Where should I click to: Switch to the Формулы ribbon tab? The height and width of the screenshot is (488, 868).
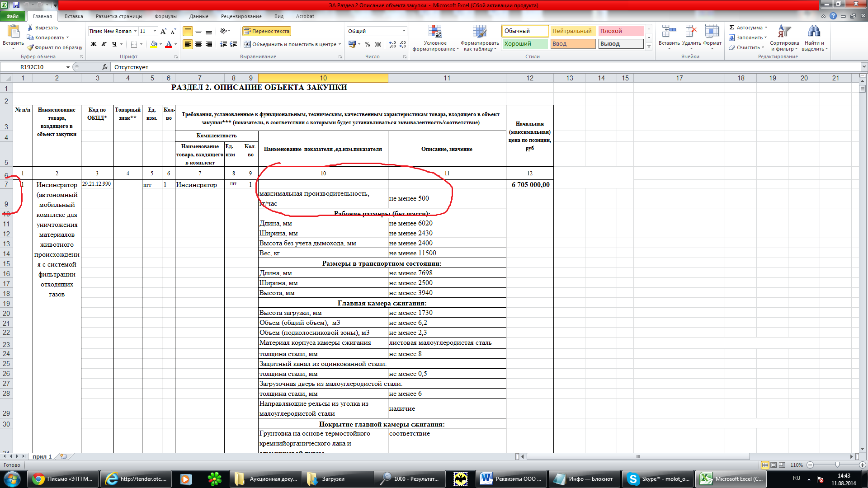165,16
